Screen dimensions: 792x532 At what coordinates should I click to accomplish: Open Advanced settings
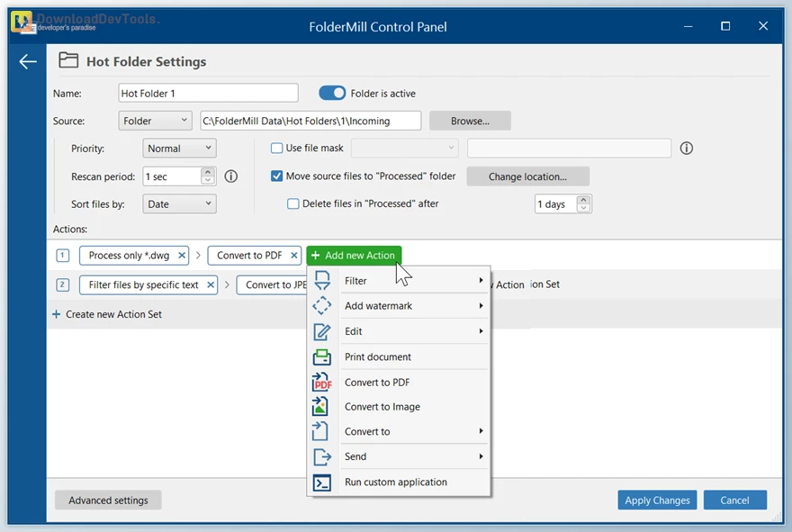[x=107, y=500]
